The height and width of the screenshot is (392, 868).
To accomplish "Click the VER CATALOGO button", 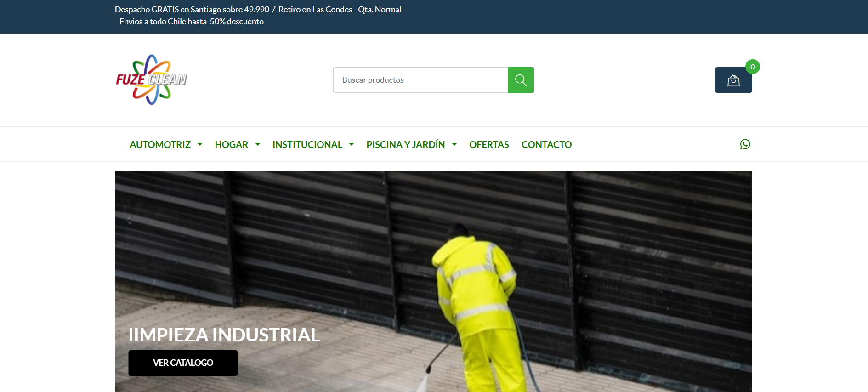I will pyautogui.click(x=183, y=363).
